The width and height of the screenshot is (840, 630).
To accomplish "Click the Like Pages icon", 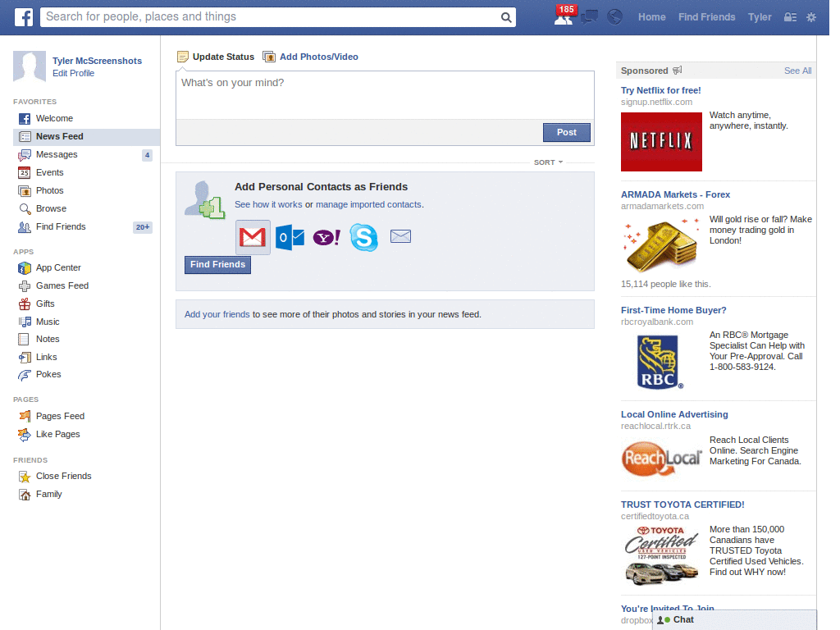I will tap(24, 435).
